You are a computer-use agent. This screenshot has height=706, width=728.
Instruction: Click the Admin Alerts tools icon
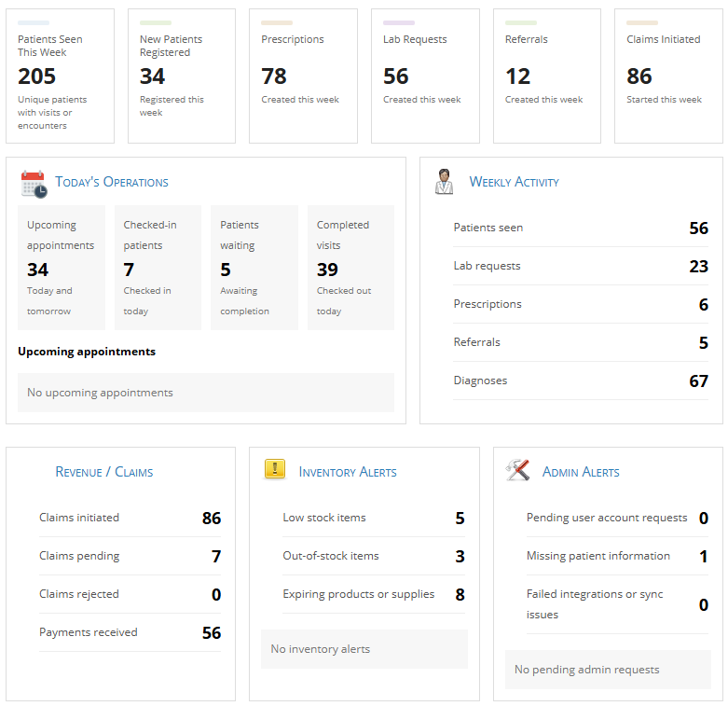coord(517,470)
